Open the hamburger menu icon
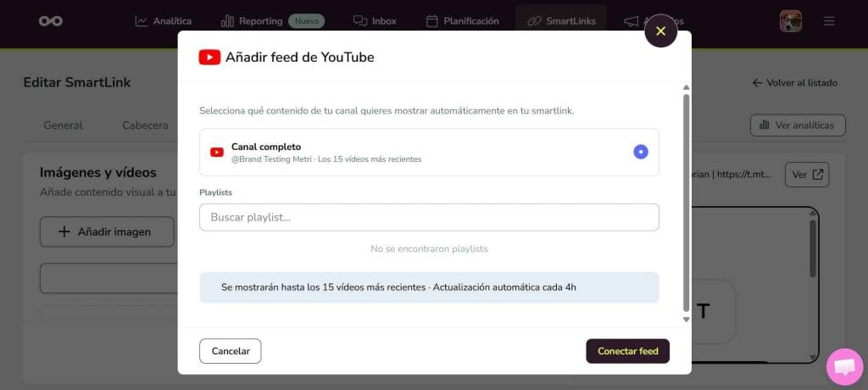This screenshot has width=868, height=390. tap(829, 21)
